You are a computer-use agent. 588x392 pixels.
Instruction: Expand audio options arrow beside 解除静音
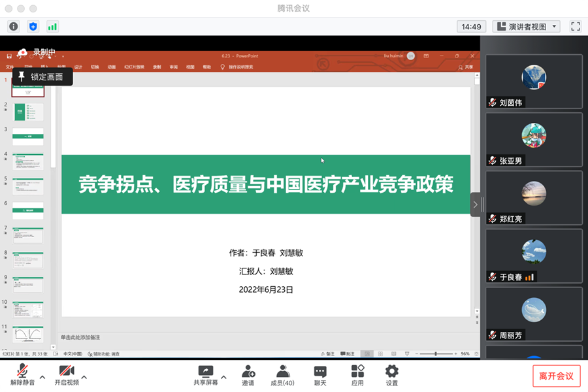(x=42, y=377)
